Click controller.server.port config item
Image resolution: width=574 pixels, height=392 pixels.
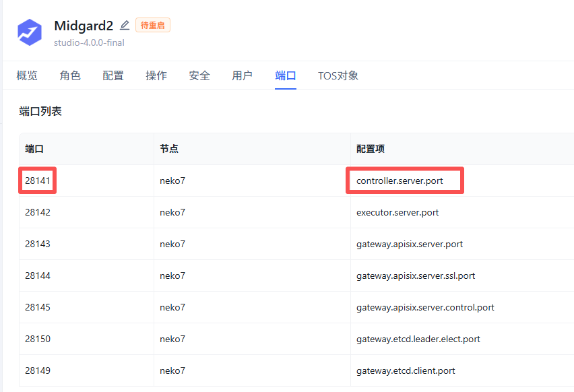pyautogui.click(x=400, y=181)
